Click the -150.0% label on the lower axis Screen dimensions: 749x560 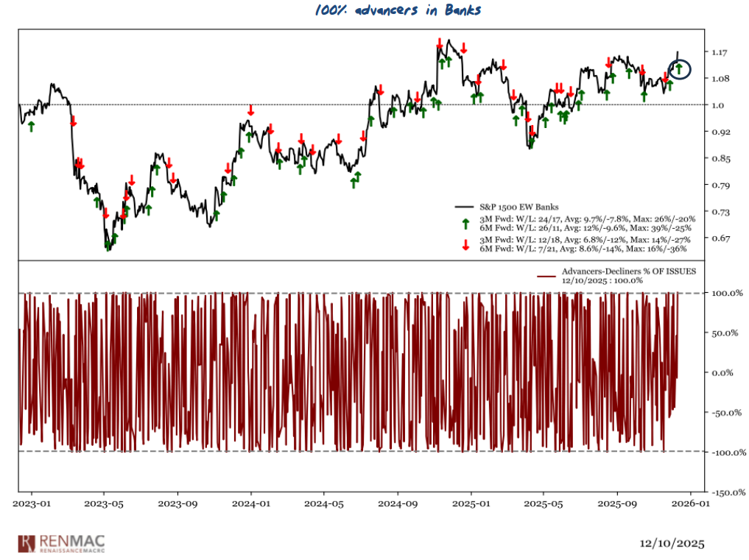coord(726,492)
